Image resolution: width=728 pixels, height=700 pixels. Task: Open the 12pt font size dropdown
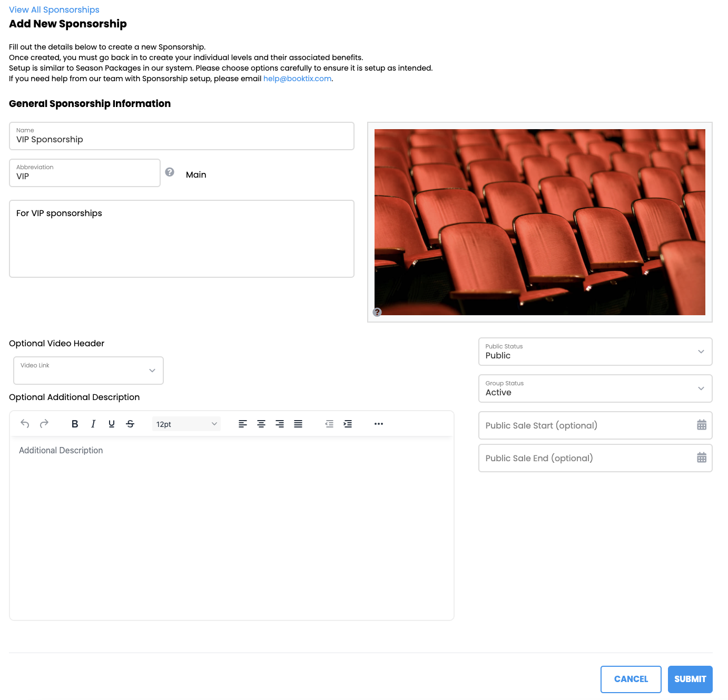(186, 424)
